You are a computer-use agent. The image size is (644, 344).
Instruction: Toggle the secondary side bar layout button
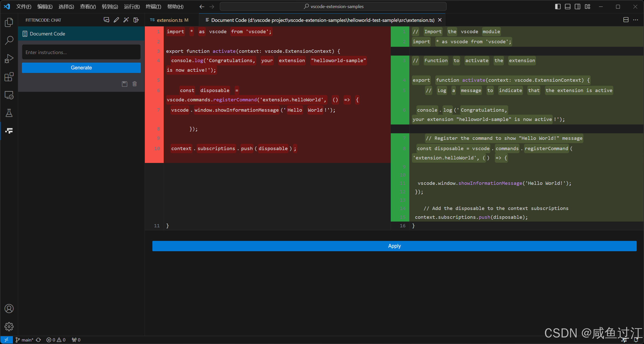click(x=578, y=7)
